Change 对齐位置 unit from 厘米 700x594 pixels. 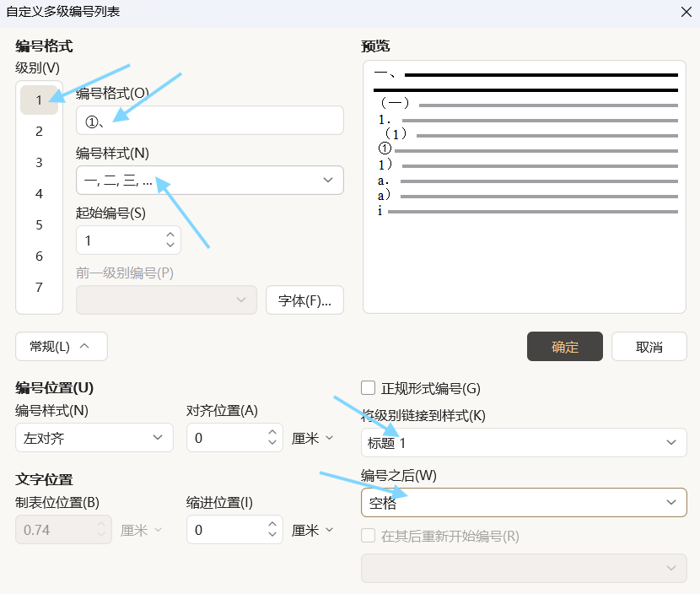click(x=313, y=438)
